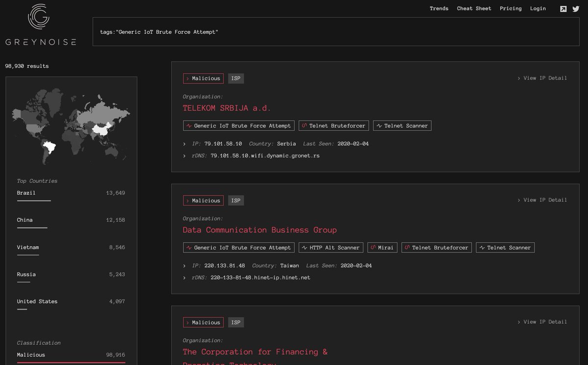Click Malicious badge on Data Communication card

coord(203,201)
